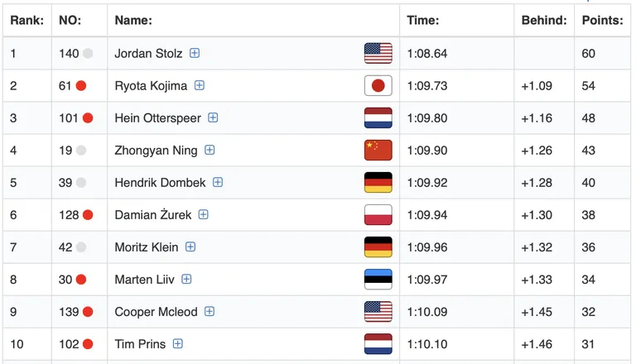
Task: Expand the plus icon next to Hein Otterspeer
Action: pyautogui.click(x=213, y=117)
